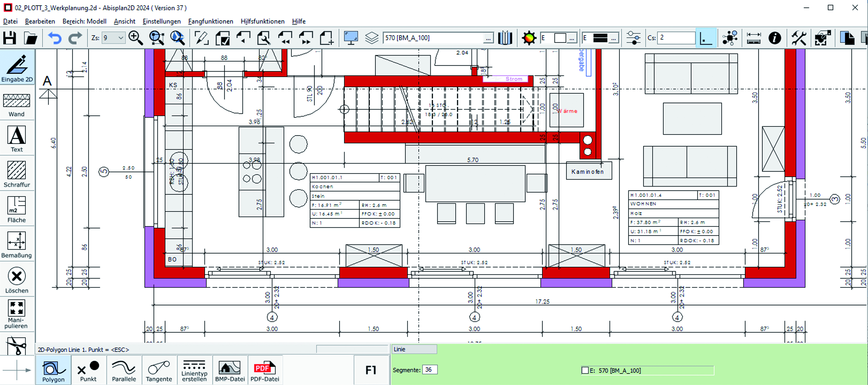Open the Hilfe menu

[x=299, y=21]
